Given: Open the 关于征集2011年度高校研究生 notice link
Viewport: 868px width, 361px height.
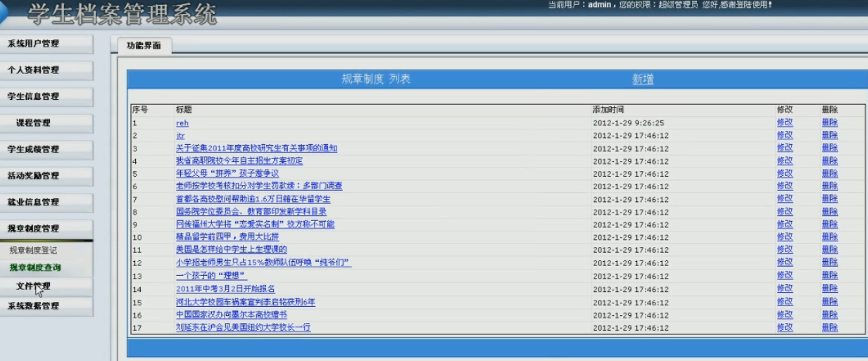Looking at the screenshot, I should [x=256, y=148].
